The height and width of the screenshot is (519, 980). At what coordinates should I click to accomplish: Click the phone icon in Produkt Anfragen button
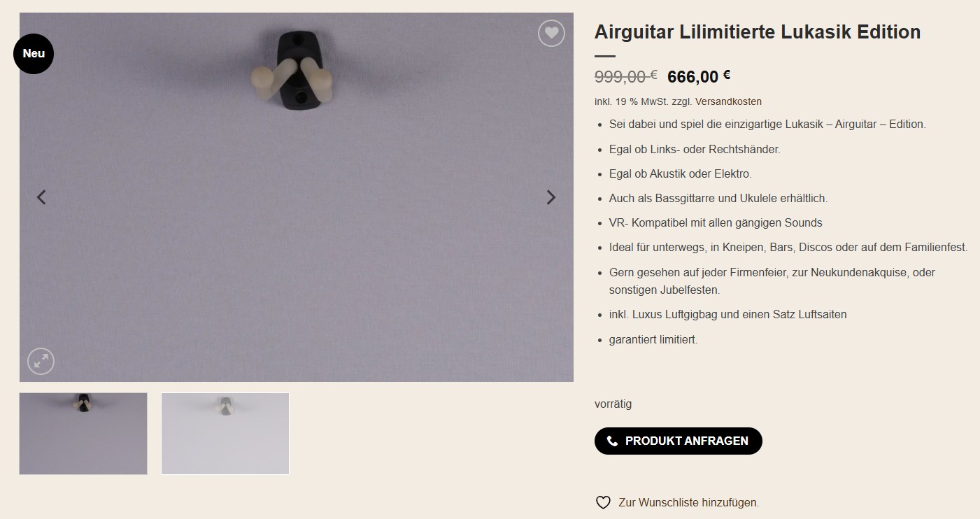[612, 441]
